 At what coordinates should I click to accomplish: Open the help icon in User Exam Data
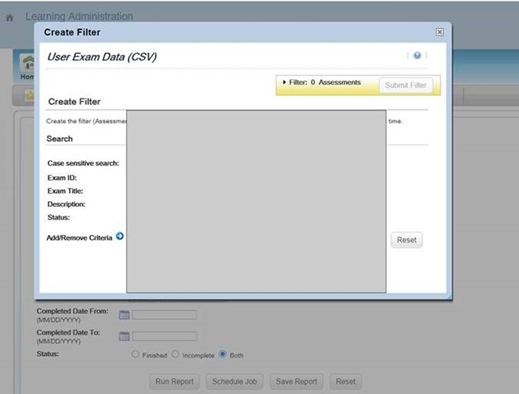417,55
